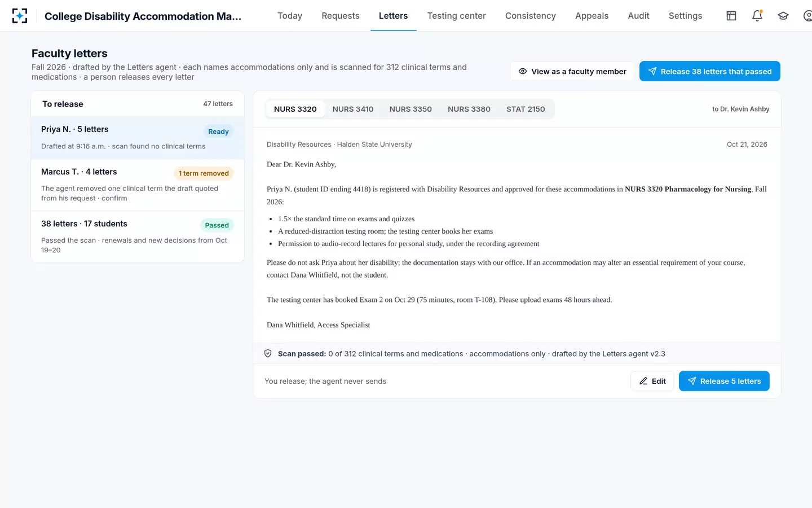Open the Appeals tab
The image size is (812, 508).
(x=592, y=16)
